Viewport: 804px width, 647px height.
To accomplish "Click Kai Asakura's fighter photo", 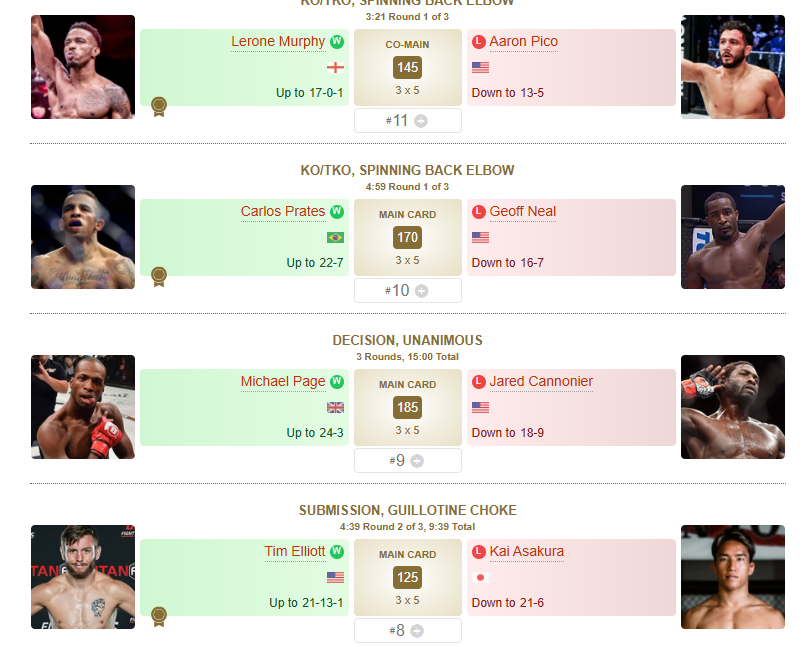I will tap(733, 577).
